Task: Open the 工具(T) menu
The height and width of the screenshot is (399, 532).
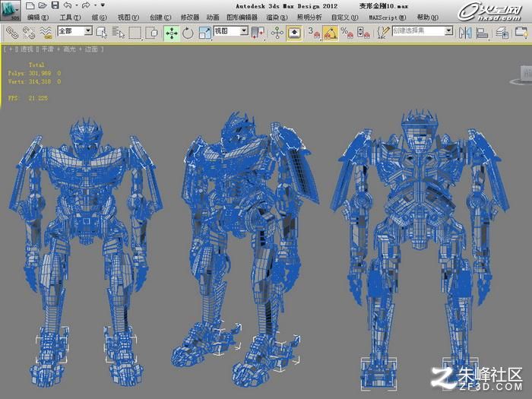Action: (70, 17)
